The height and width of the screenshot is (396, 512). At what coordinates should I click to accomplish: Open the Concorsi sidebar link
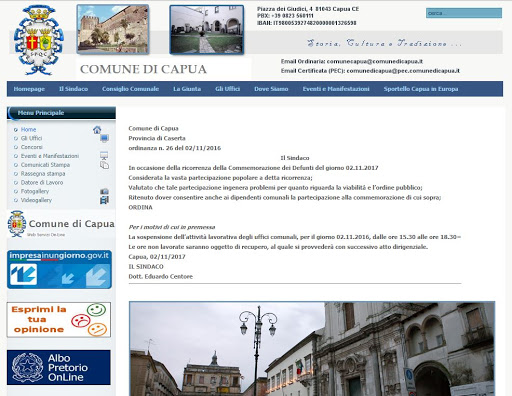(32, 147)
